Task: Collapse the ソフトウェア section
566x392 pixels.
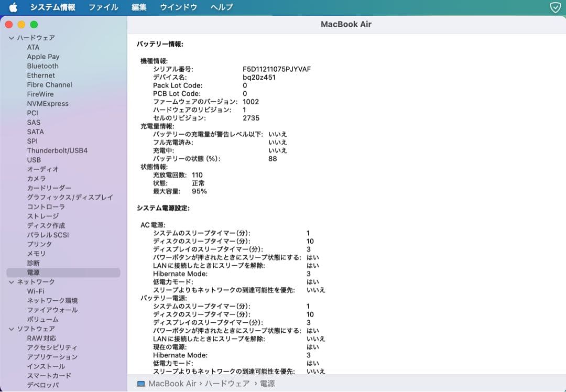Action: (x=11, y=329)
